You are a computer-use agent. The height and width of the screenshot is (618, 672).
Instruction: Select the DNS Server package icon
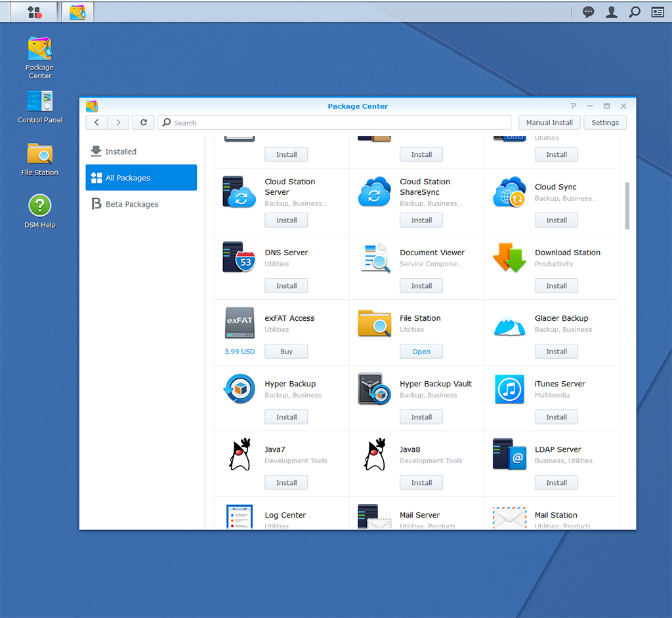(x=239, y=258)
